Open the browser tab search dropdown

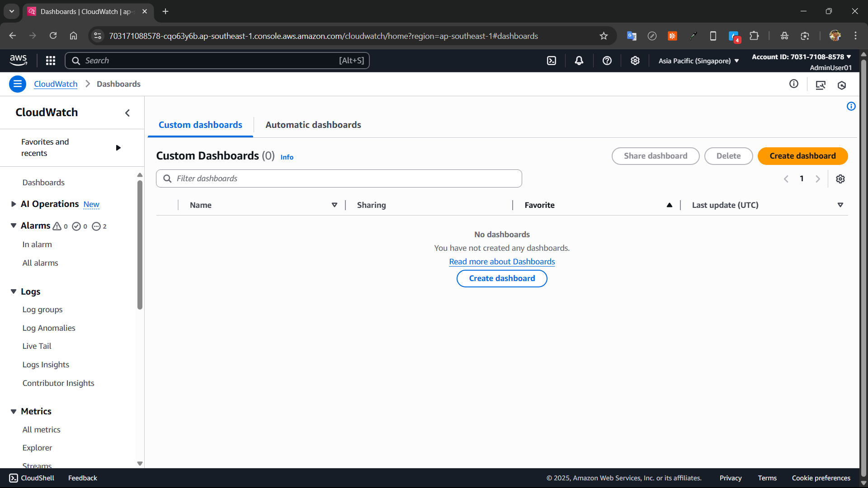tap(12, 11)
